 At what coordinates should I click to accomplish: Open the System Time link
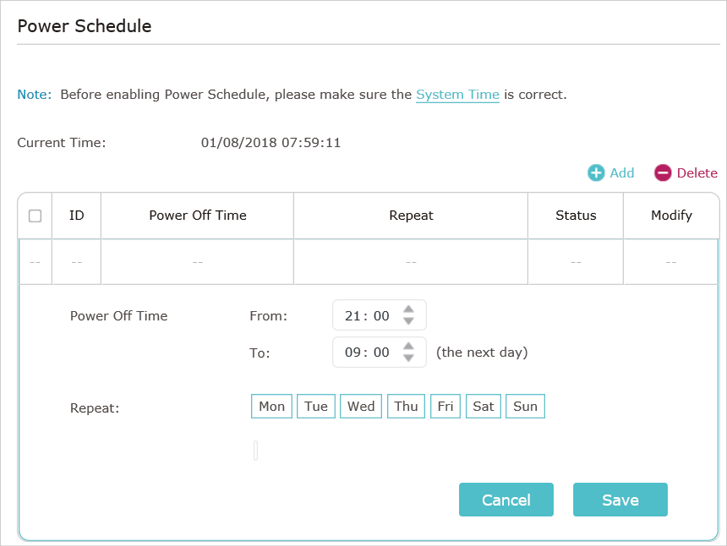pos(458,95)
